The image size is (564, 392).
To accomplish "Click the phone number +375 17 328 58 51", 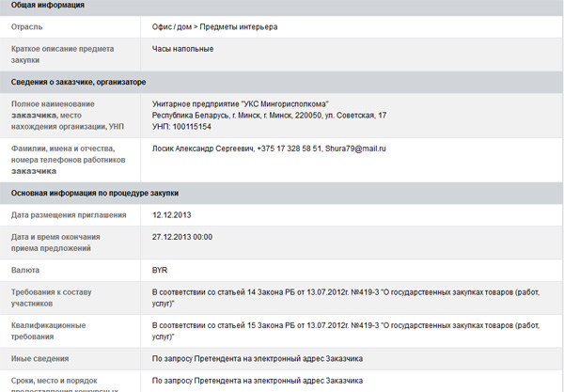I will pyautogui.click(x=290, y=149).
